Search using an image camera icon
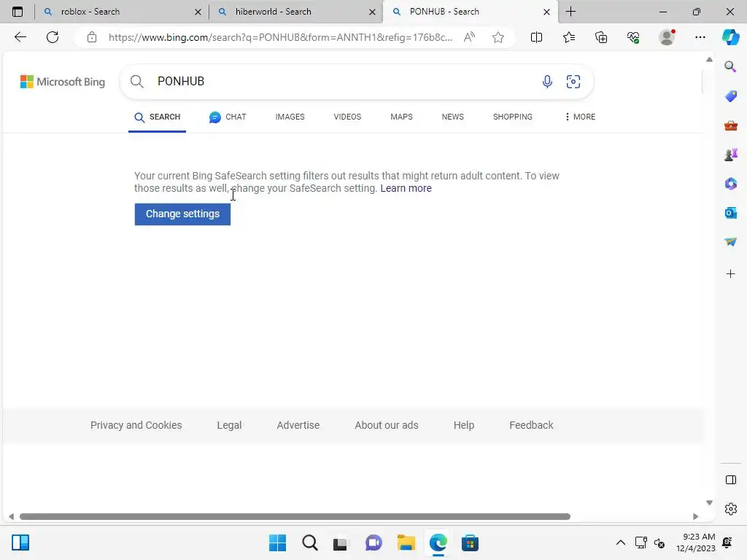This screenshot has width=747, height=560. point(573,82)
